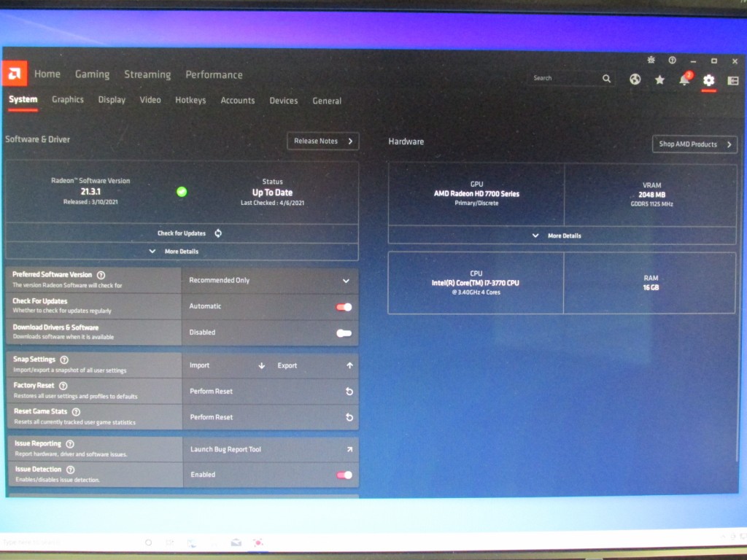Screen dimensions: 747x560
Task: Click the RAM value 16 GB
Action: pos(651,287)
